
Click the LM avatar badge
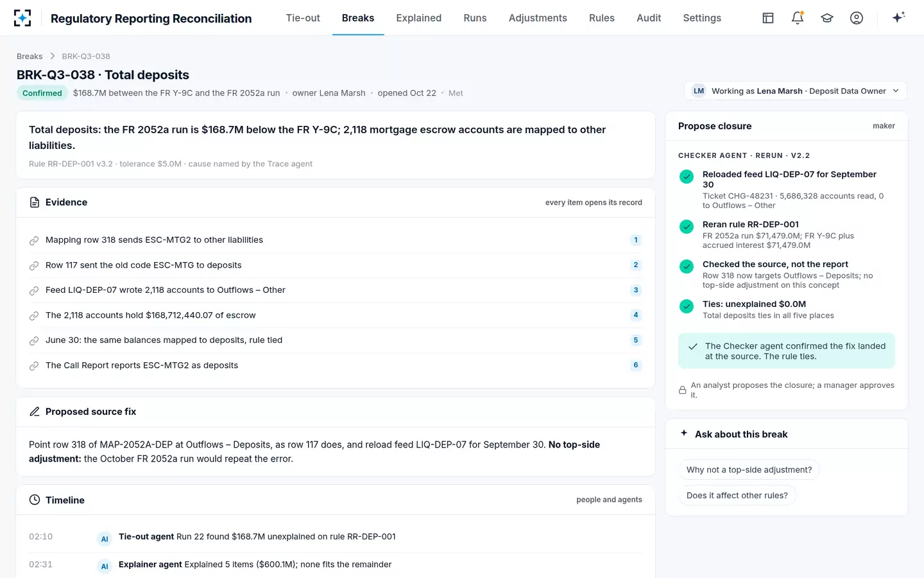(x=699, y=91)
